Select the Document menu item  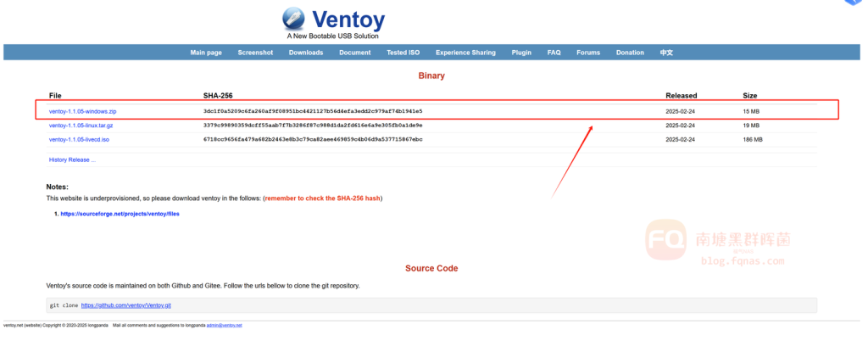(x=355, y=53)
